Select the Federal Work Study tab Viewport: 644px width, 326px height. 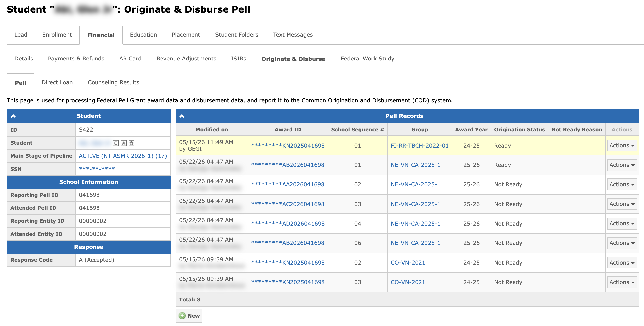tap(367, 59)
